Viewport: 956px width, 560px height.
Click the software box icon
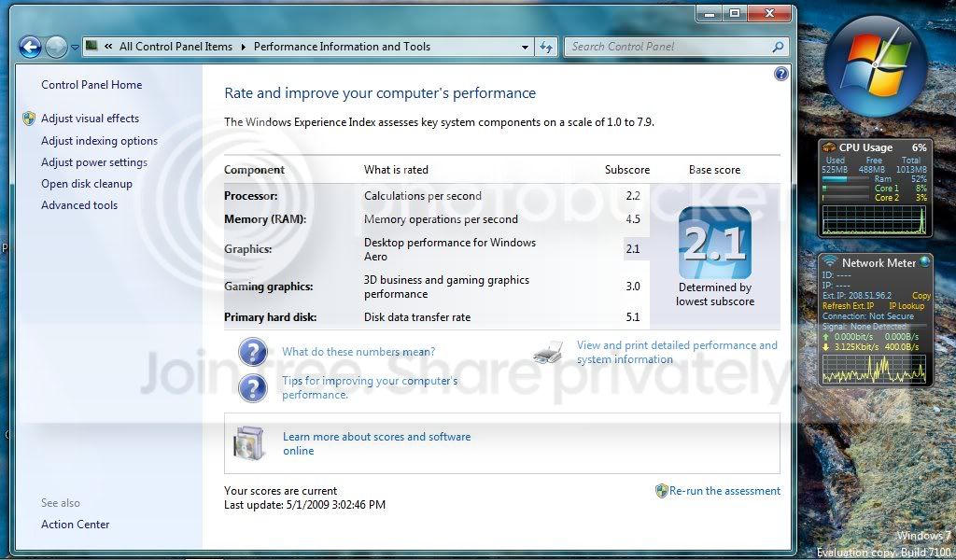click(248, 443)
